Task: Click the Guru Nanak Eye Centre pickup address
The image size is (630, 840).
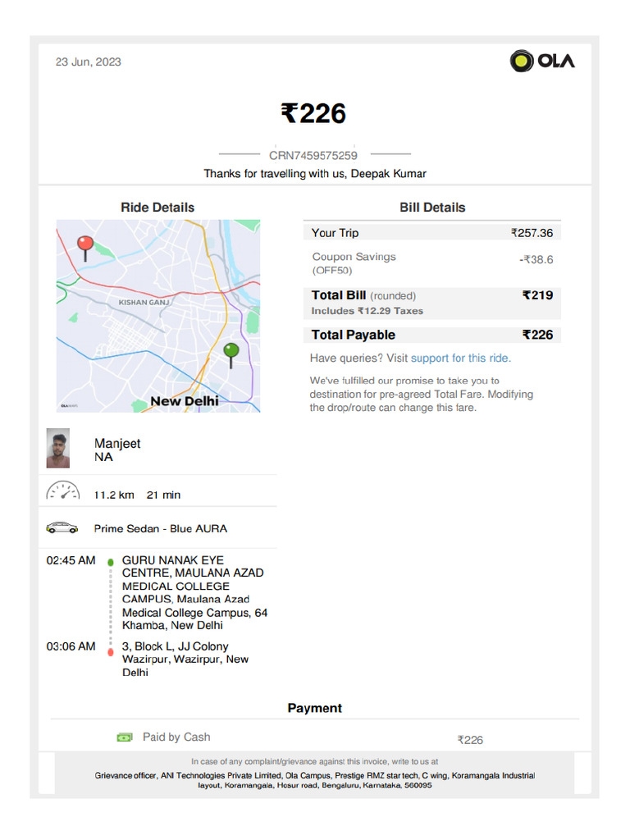Action: [194, 592]
